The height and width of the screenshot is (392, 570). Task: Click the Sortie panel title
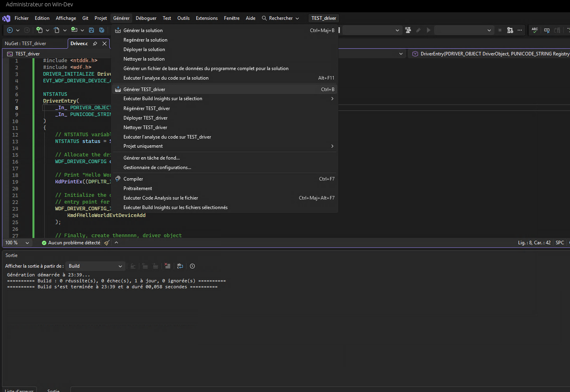(x=11, y=255)
